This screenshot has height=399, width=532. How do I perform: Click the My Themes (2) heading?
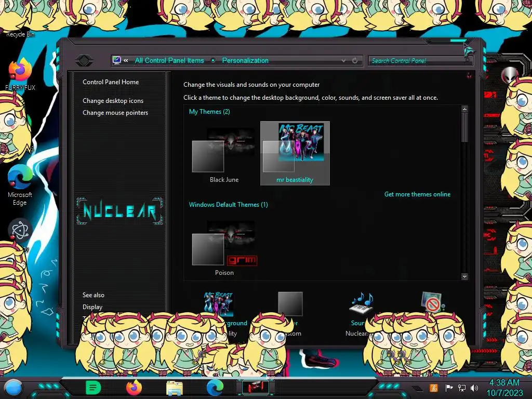click(209, 112)
